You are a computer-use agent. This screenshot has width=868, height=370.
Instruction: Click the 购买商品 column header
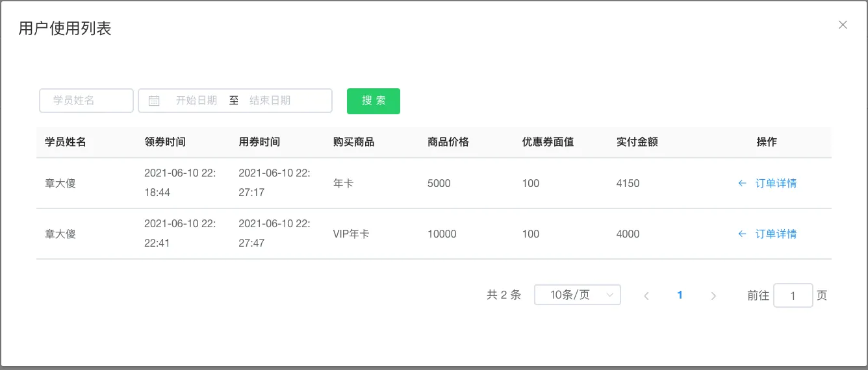pyautogui.click(x=353, y=142)
